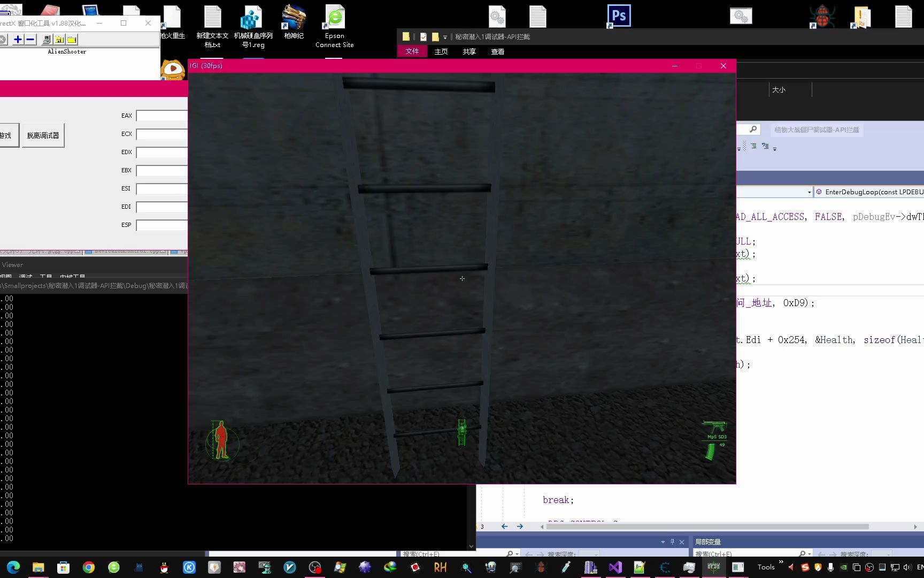Click the navigate backward arrow in code editor

click(x=504, y=527)
